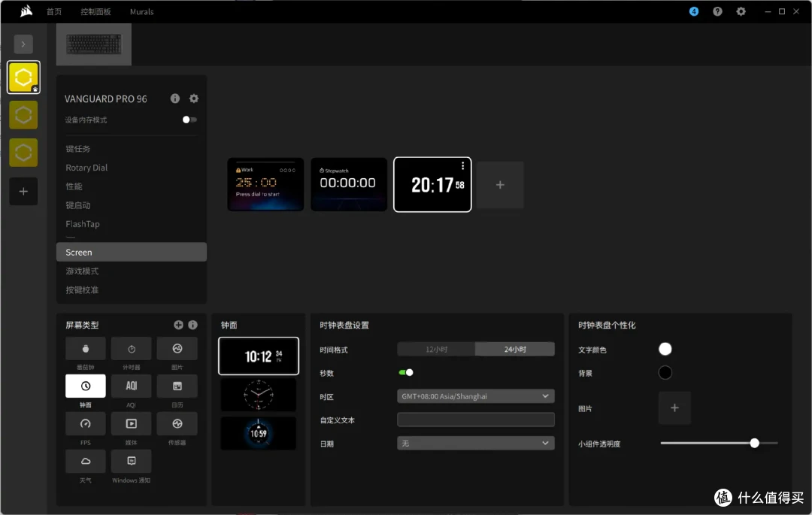The width and height of the screenshot is (812, 515).
Task: Open VANGUARD PRO 96 device info icon
Action: pyautogui.click(x=175, y=98)
